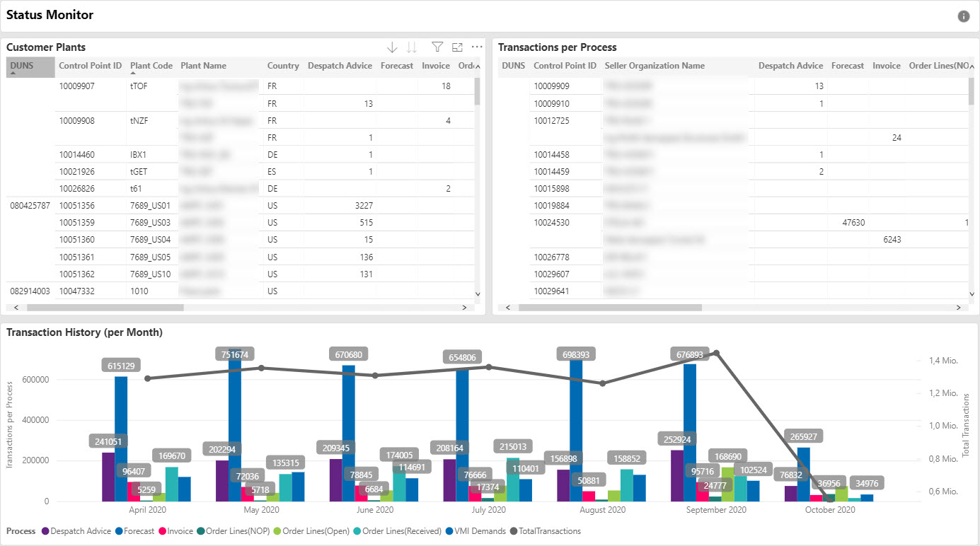This screenshot has height=546, width=980.
Task: Click the Customer Plants horizontal scrollbar thumb
Action: click(105, 308)
